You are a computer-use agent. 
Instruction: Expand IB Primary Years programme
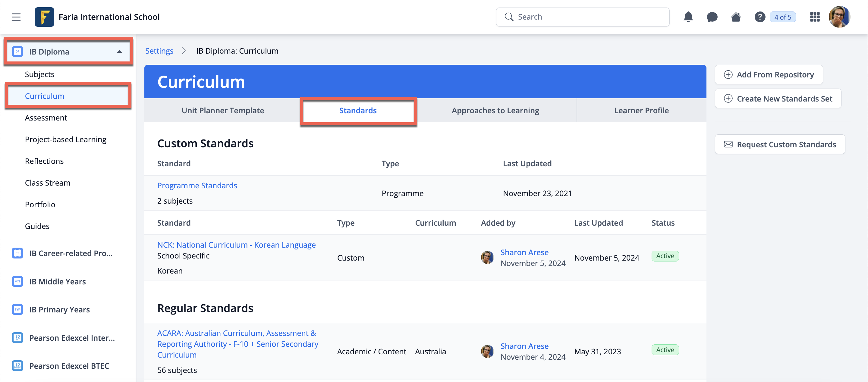(x=59, y=309)
